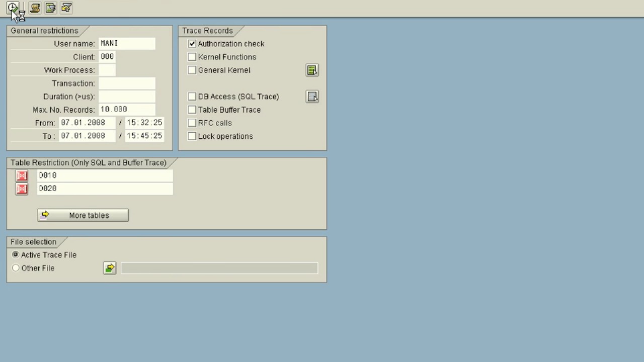Screen dimensions: 644x362
Task: Click the From date field
Action: (87, 123)
